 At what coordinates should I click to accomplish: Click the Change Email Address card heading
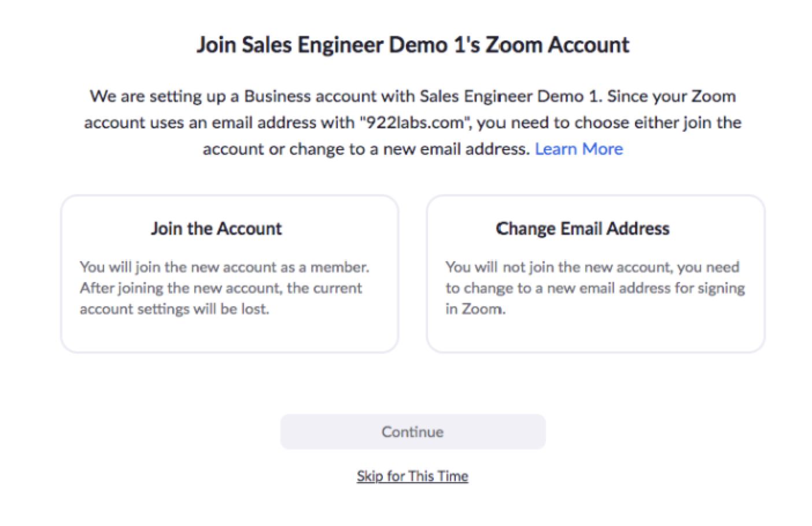point(582,228)
